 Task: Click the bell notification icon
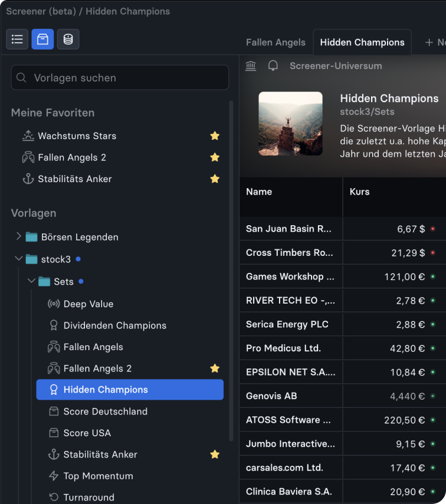pyautogui.click(x=273, y=66)
